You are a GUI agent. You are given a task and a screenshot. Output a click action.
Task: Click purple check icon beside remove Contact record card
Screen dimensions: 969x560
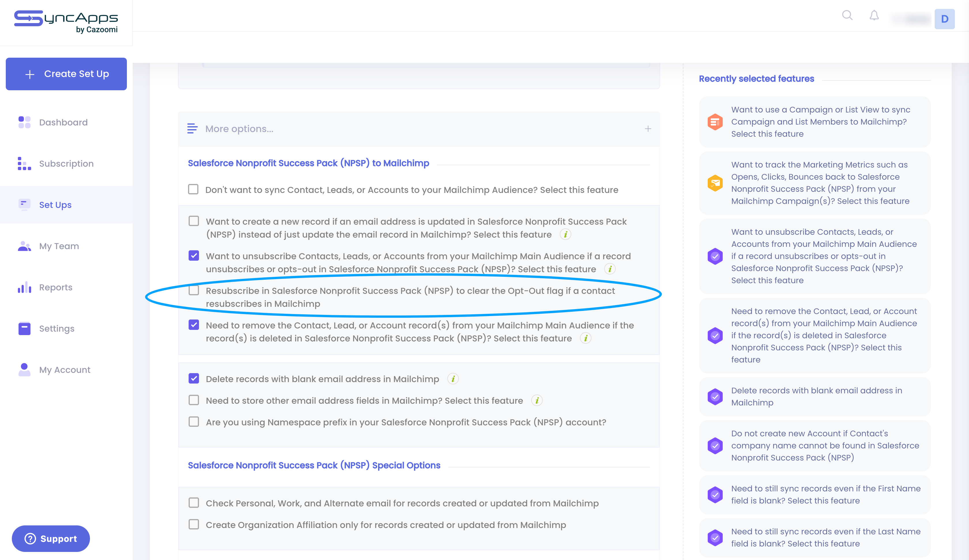(715, 335)
